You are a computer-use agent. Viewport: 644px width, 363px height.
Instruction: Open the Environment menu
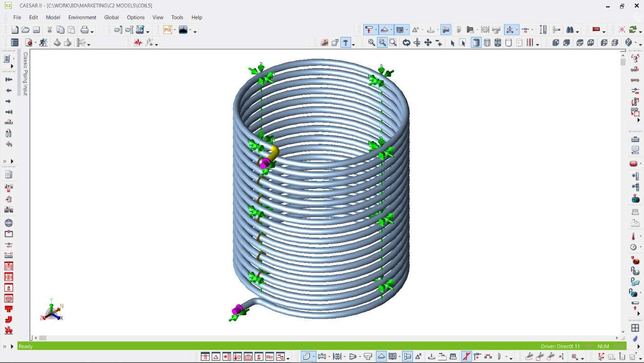tap(82, 17)
